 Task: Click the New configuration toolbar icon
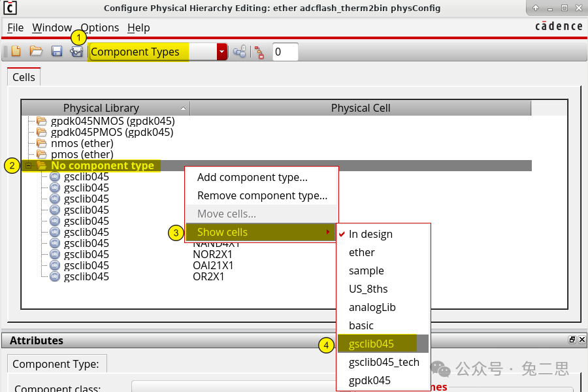pos(16,52)
